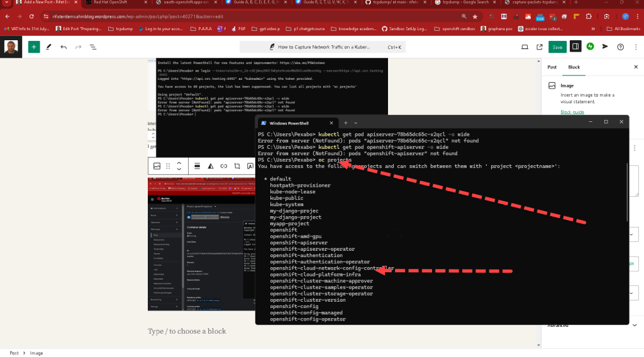Click the Image block type icon
This screenshot has width=644, height=357.
(x=157, y=166)
